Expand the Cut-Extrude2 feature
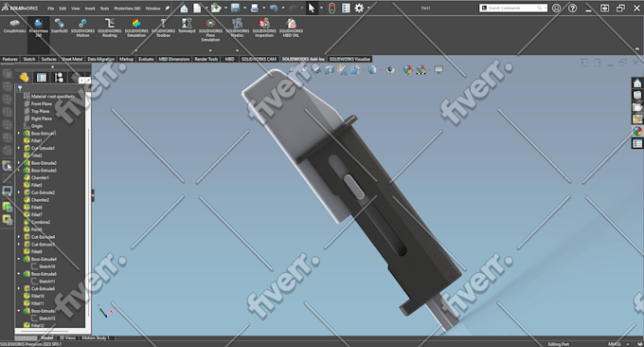This screenshot has width=644, height=347. click(19, 192)
